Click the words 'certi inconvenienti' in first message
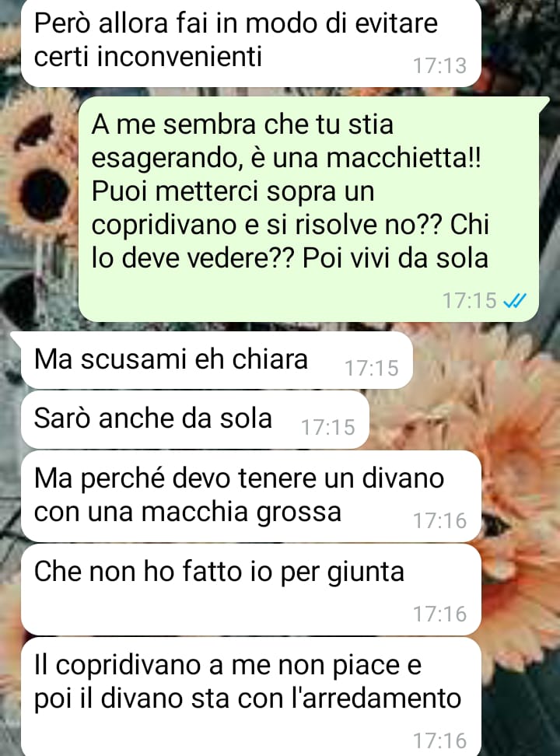560x756 pixels. [x=148, y=58]
